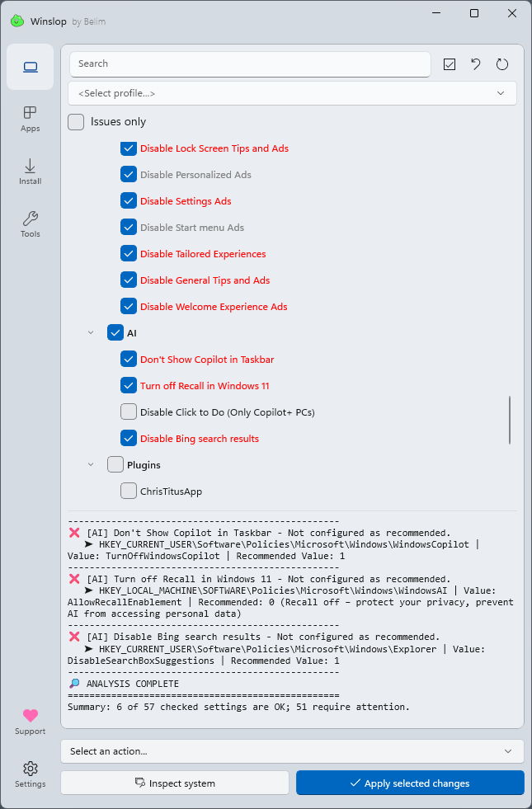The image size is (532, 809).
Task: Click into the Search field
Action: point(247,63)
